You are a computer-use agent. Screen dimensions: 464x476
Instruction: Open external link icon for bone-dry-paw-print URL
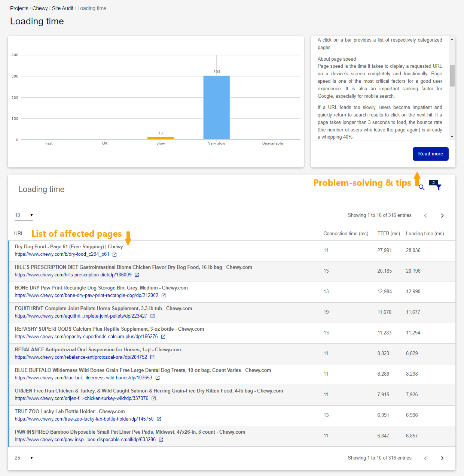[x=164, y=295]
